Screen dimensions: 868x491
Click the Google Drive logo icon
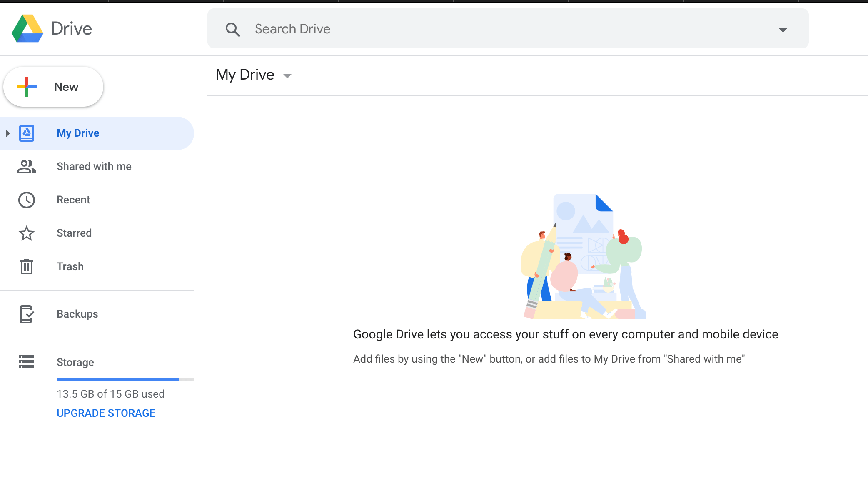[27, 28]
